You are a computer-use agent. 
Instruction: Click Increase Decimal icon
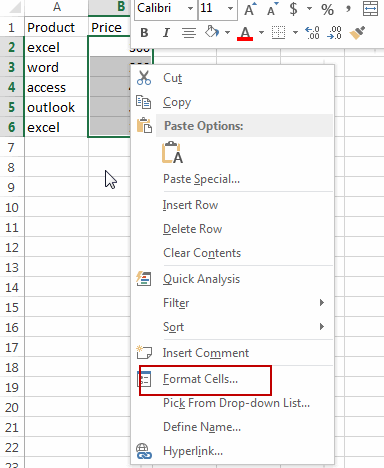point(312,33)
